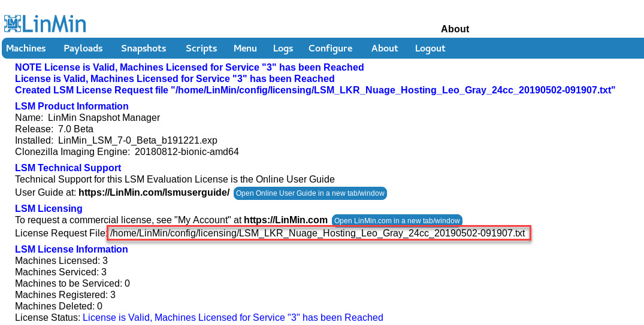This screenshot has width=644, height=325.
Task: Click the LinMin logo icon
Action: [x=13, y=23]
